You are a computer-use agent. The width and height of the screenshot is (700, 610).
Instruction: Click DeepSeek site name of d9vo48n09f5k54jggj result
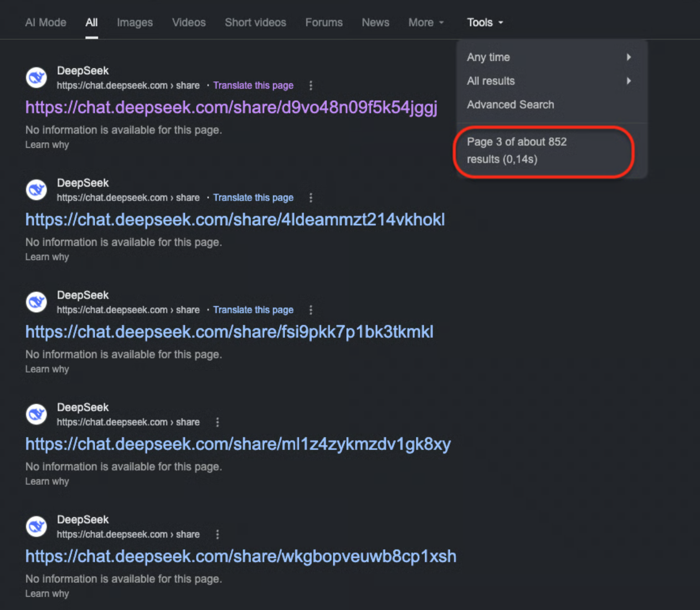(83, 71)
